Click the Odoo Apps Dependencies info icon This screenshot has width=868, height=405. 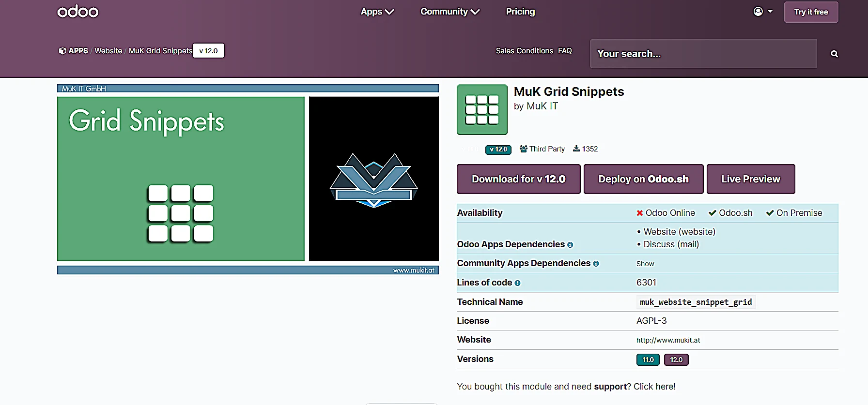[x=570, y=245]
